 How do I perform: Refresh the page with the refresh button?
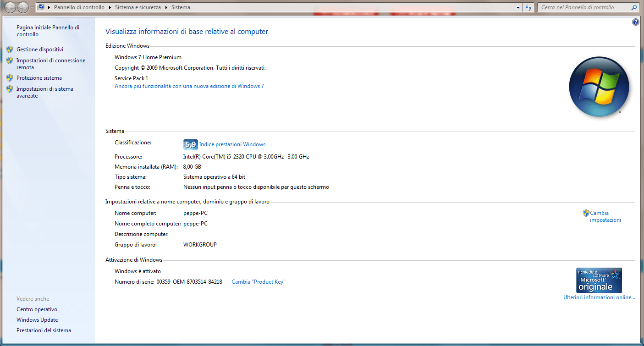pos(529,7)
